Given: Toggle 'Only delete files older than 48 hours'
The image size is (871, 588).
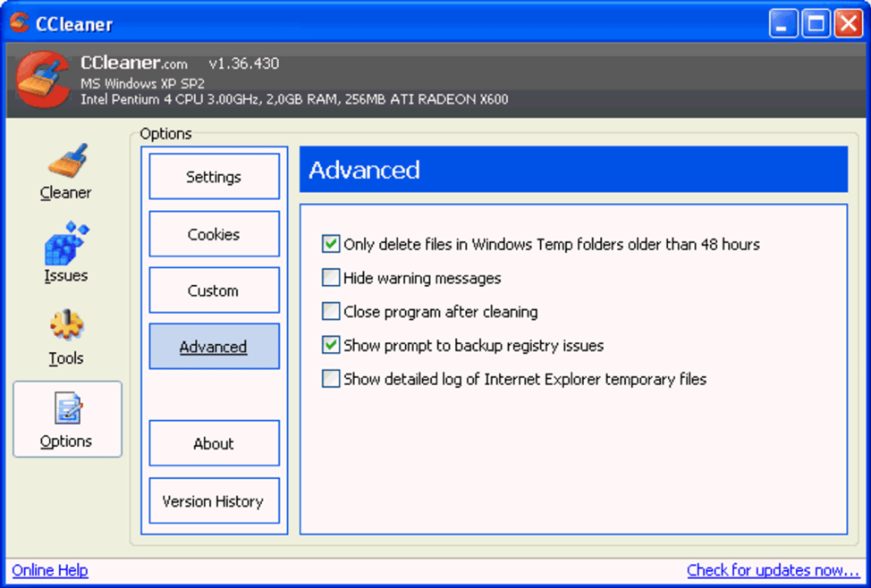Looking at the screenshot, I should (x=331, y=244).
